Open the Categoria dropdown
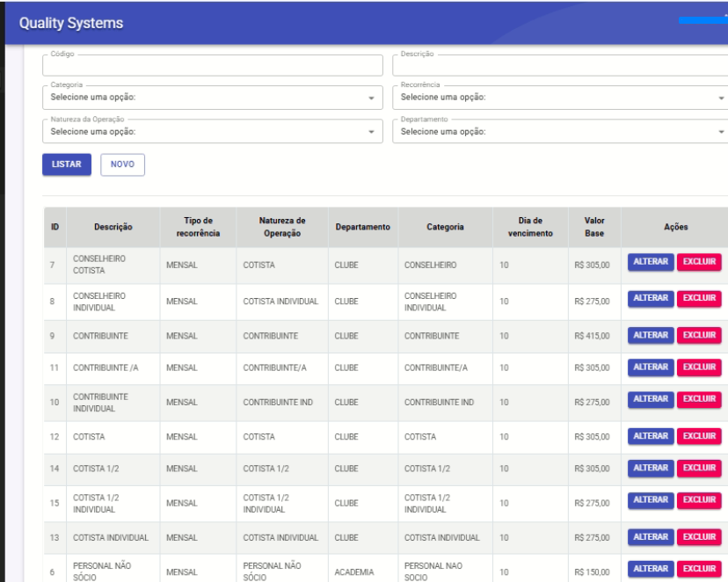728x582 pixels. click(212, 97)
